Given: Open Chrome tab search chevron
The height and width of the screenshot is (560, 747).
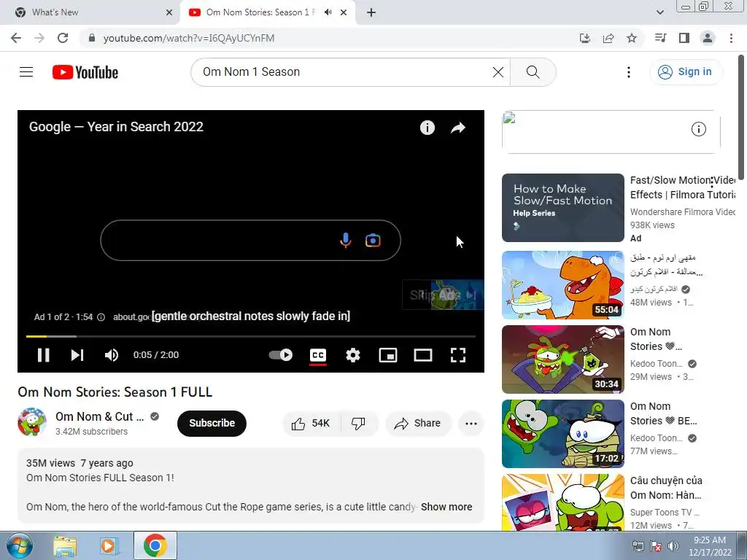Looking at the screenshot, I should 659,12.
